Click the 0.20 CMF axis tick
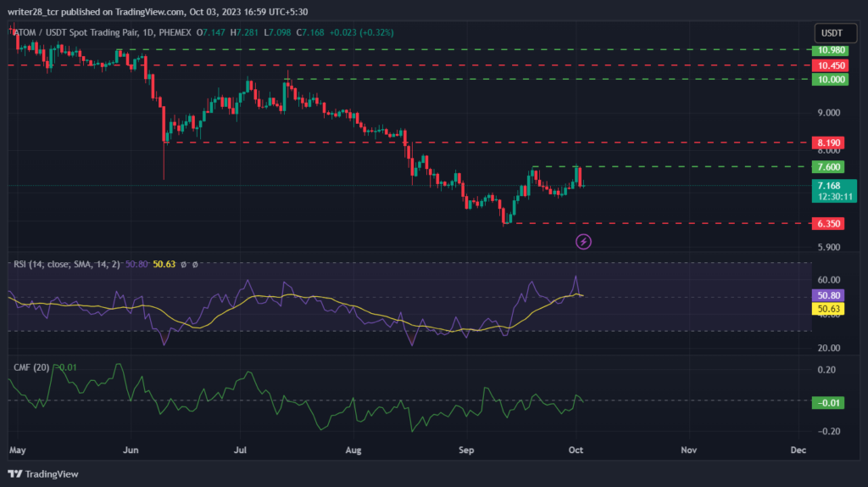868x487 pixels. click(826, 370)
